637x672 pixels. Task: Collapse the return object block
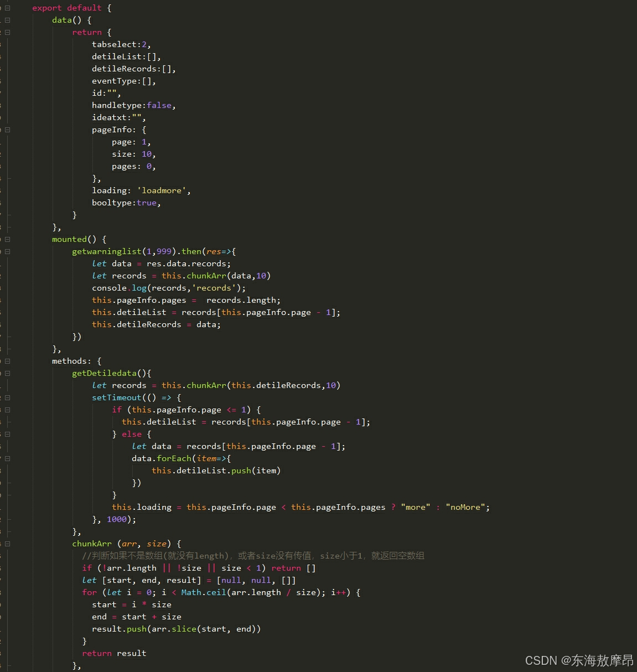tap(7, 32)
